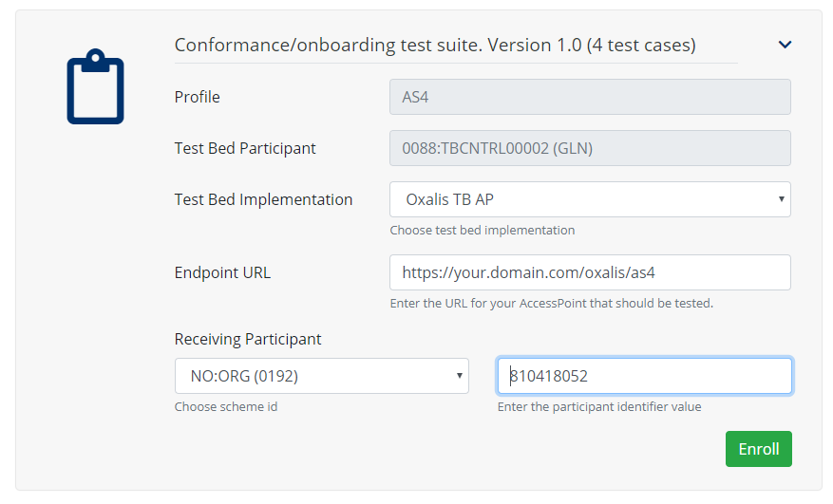
Task: Click the Test Bed Participant label
Action: (x=245, y=148)
